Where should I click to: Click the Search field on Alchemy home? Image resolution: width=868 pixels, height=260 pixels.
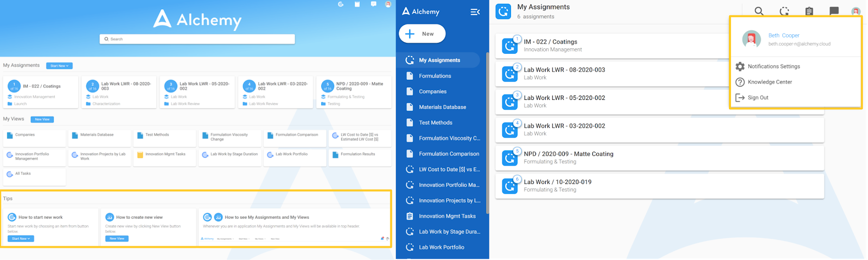pyautogui.click(x=197, y=39)
